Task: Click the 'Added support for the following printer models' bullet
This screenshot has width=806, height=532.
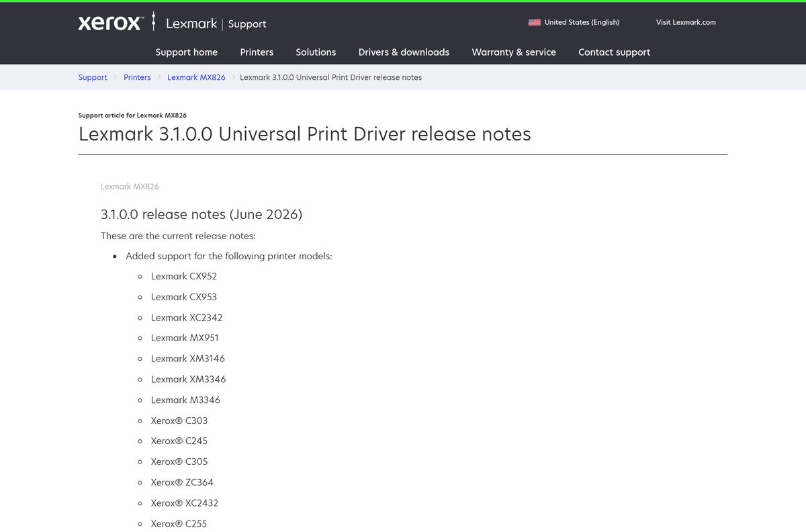Action: [229, 256]
